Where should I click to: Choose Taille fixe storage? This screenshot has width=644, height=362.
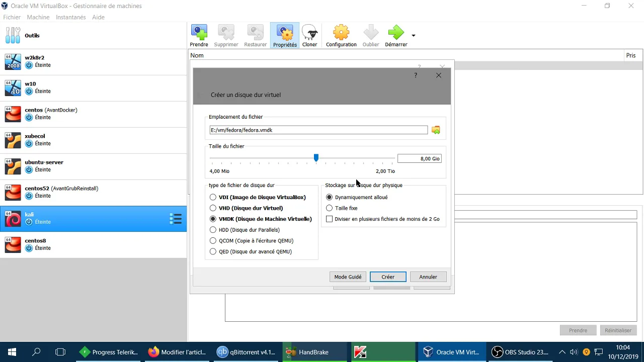point(342,208)
